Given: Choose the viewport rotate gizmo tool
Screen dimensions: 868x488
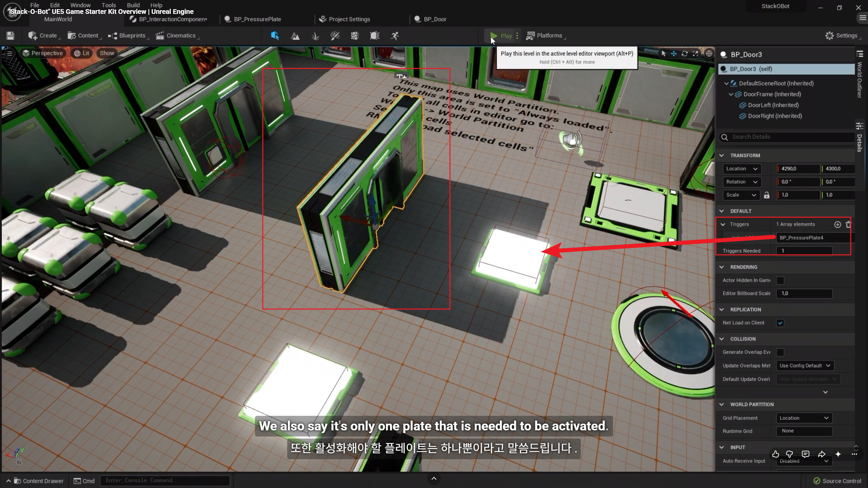Looking at the screenshot, I should [685, 54].
